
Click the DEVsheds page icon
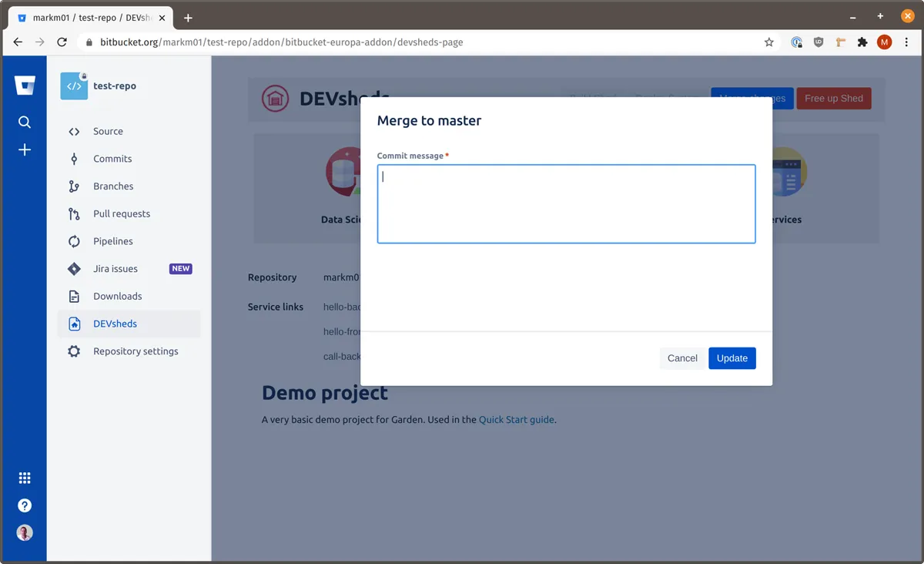coord(74,324)
